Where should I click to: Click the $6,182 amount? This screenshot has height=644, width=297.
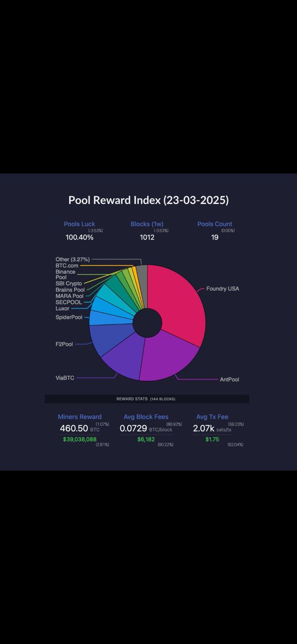click(x=146, y=440)
